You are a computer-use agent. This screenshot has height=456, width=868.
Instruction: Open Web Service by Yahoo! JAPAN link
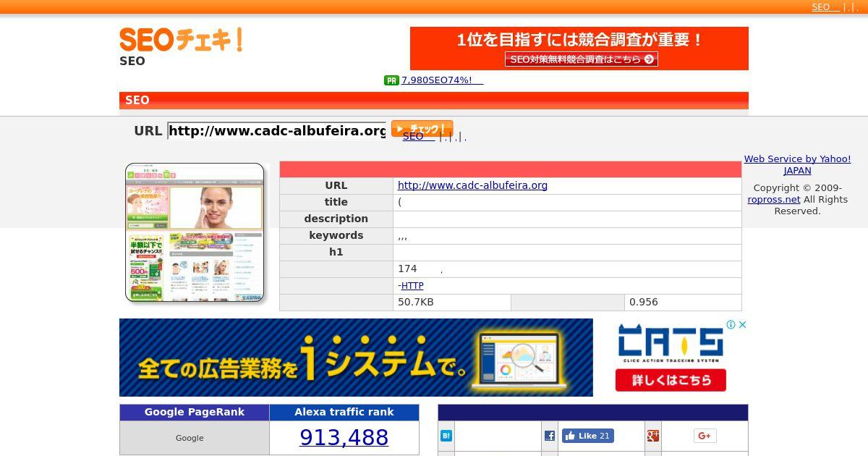[797, 165]
